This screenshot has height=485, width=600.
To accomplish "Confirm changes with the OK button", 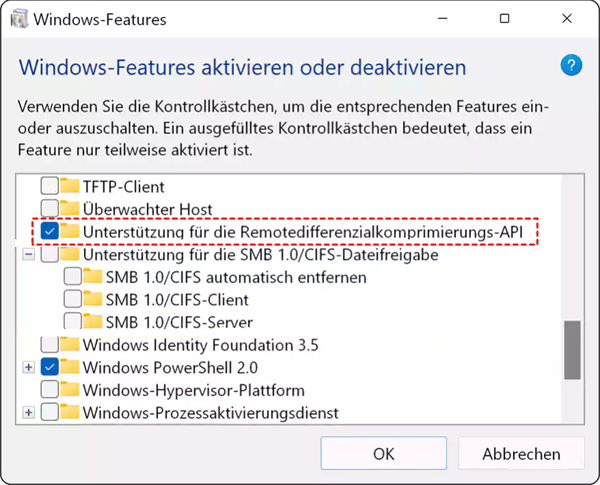I will (384, 453).
